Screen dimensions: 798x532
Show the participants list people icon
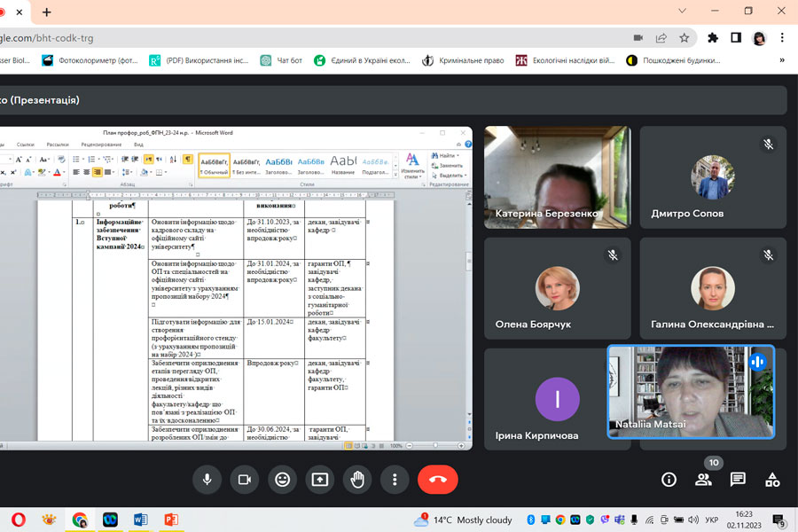(703, 480)
